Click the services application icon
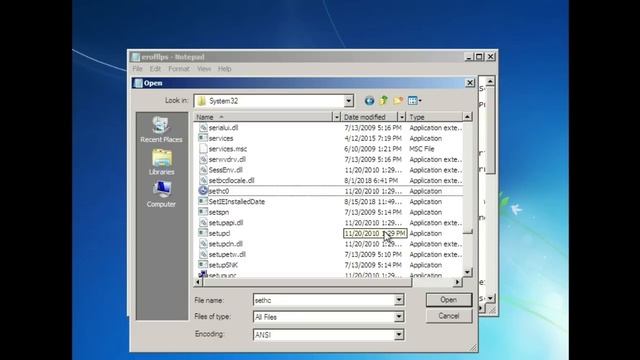The height and width of the screenshot is (360, 640). [x=203, y=138]
